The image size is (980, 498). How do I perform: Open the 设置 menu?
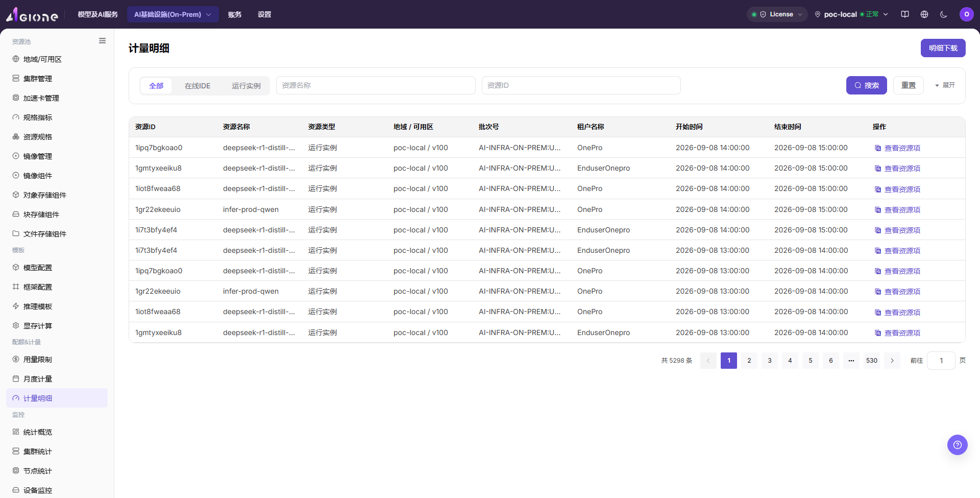tap(264, 14)
